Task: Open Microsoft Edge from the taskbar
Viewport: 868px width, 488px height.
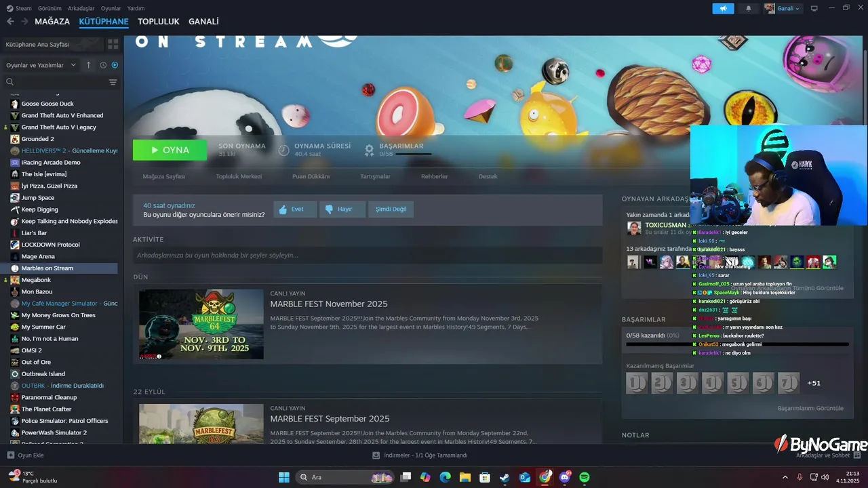Action: [445, 477]
